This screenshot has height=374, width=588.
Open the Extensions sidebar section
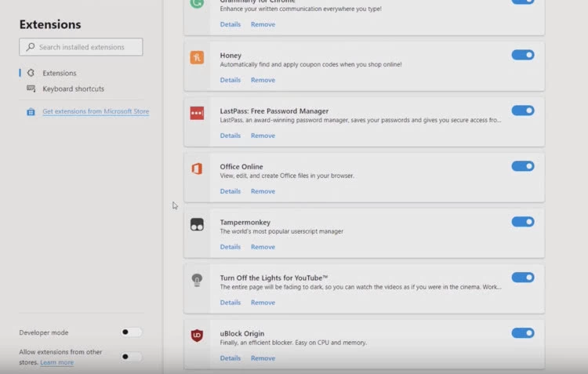point(59,73)
